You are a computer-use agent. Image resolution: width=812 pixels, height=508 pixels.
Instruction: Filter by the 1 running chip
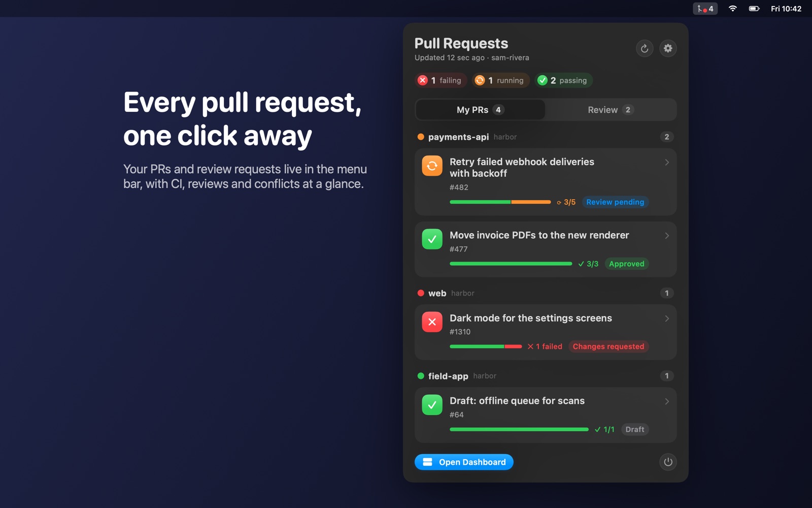click(500, 80)
